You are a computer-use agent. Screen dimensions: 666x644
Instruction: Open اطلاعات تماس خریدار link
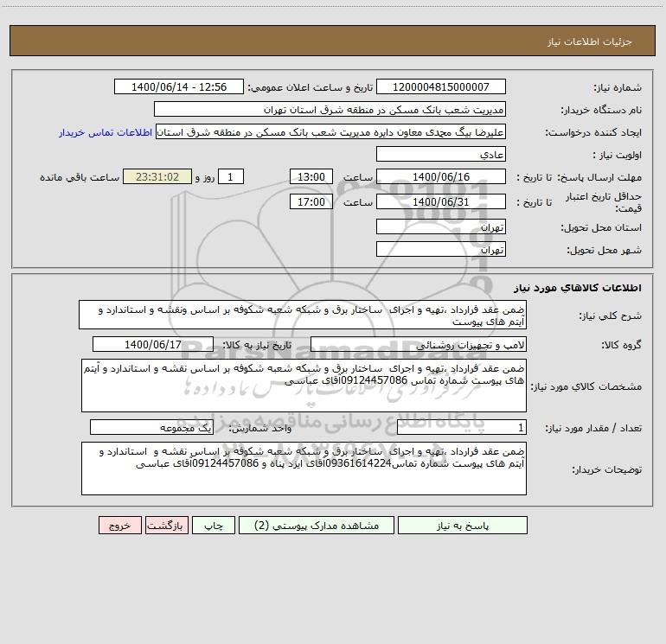(x=106, y=132)
